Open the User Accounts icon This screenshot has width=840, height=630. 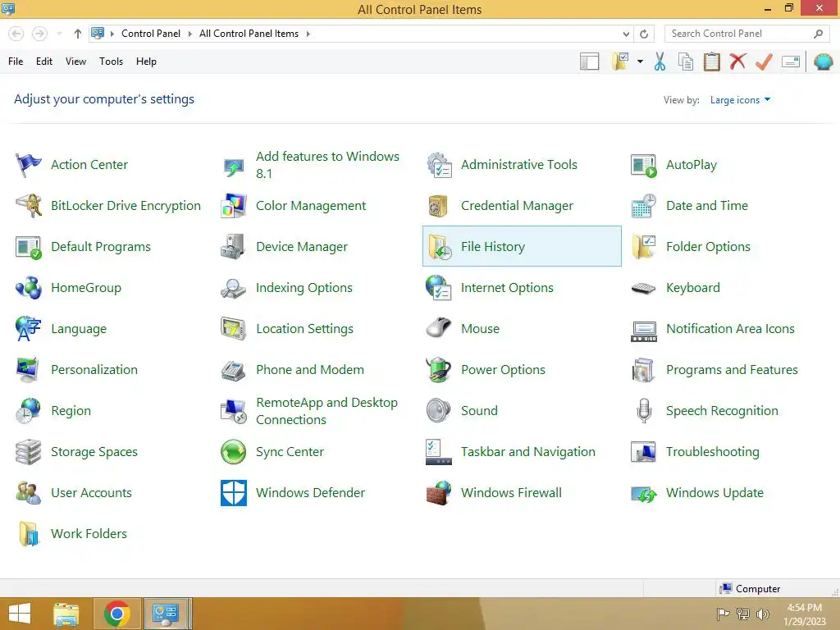point(28,493)
